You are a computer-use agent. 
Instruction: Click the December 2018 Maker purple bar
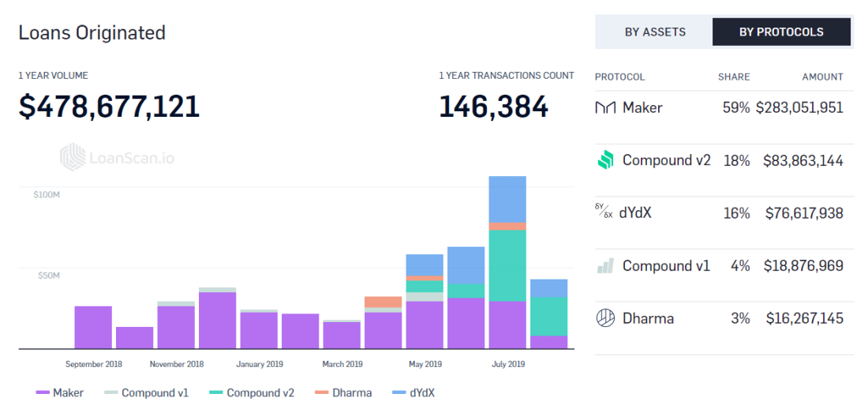(218, 321)
